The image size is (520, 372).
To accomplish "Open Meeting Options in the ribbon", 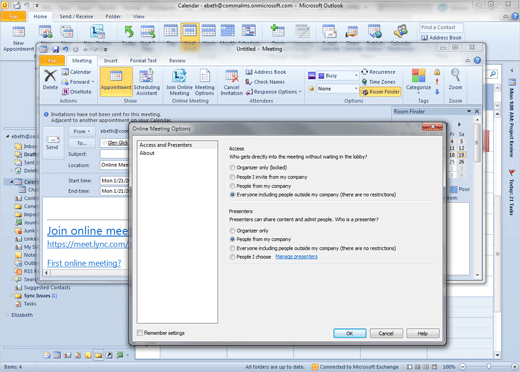I will point(204,82).
